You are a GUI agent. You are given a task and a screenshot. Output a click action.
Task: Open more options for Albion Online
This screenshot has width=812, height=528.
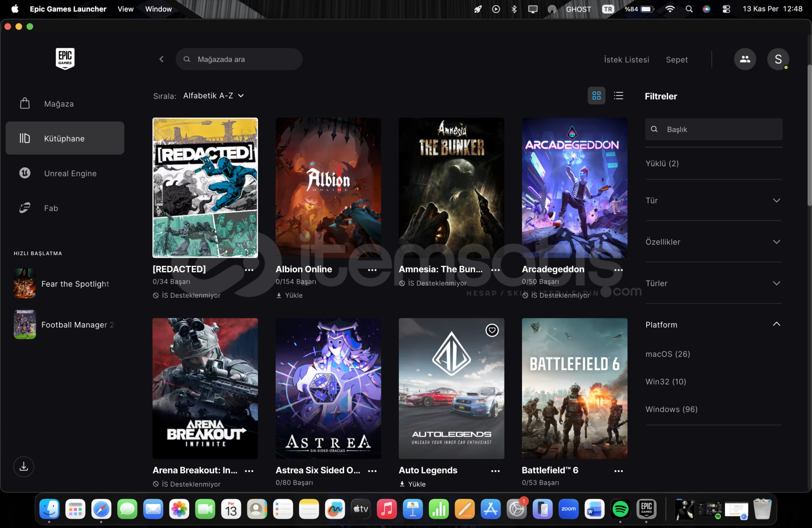pos(372,270)
